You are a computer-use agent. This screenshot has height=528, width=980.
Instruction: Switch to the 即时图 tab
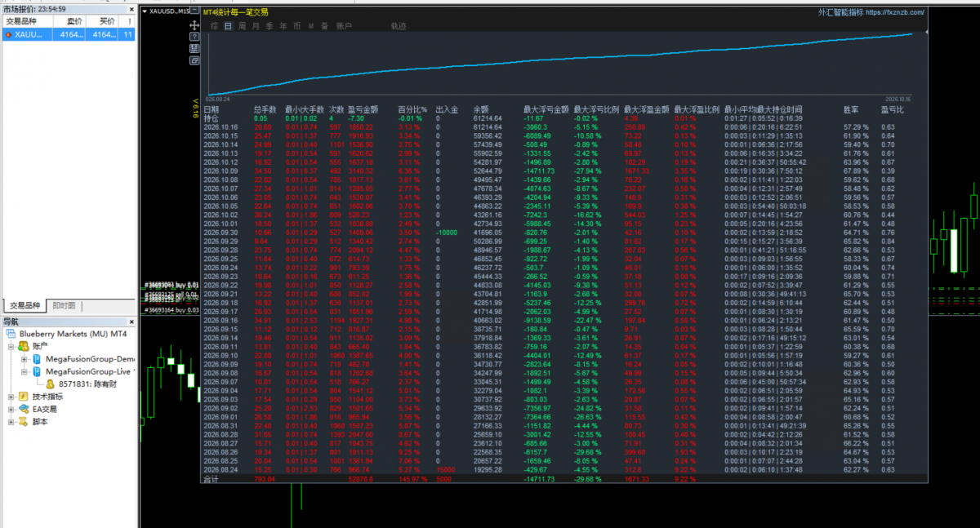[x=64, y=305]
